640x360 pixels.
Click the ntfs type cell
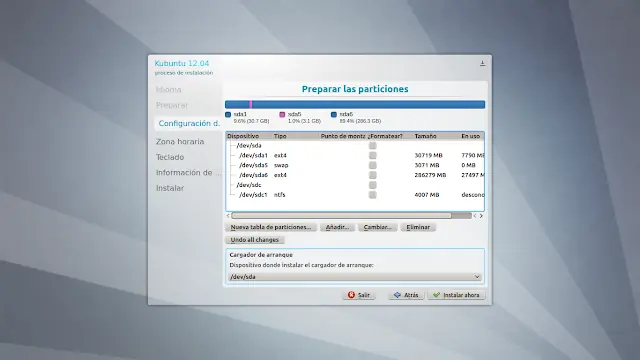tap(280, 195)
